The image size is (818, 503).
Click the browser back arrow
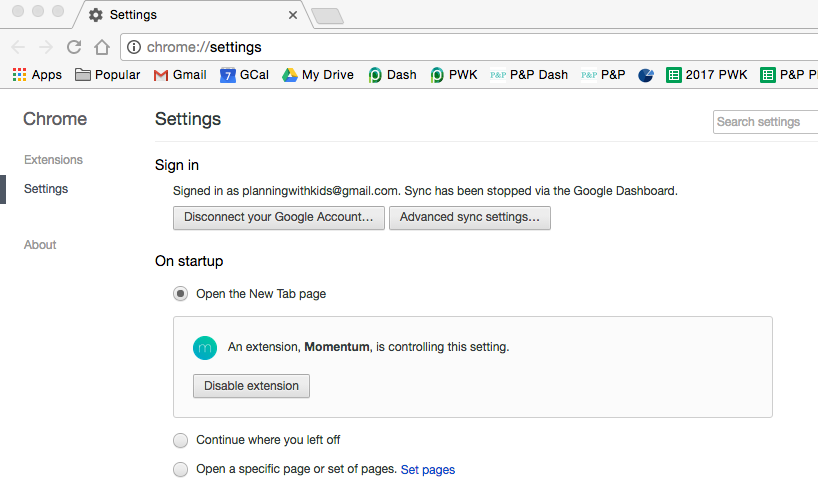click(x=19, y=47)
